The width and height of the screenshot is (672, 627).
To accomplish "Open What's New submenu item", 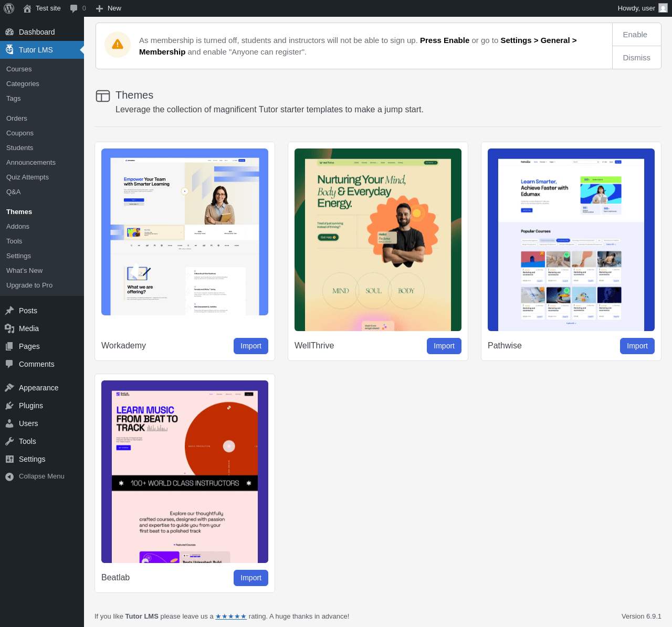I will click(x=25, y=271).
